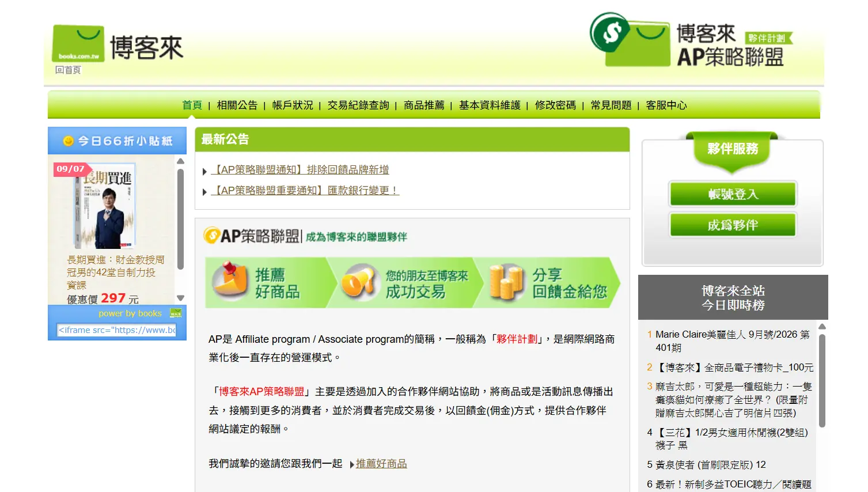Click the 今日即時榜 list scrollbar thumb
Image resolution: width=868 pixels, height=492 pixels.
tap(822, 381)
